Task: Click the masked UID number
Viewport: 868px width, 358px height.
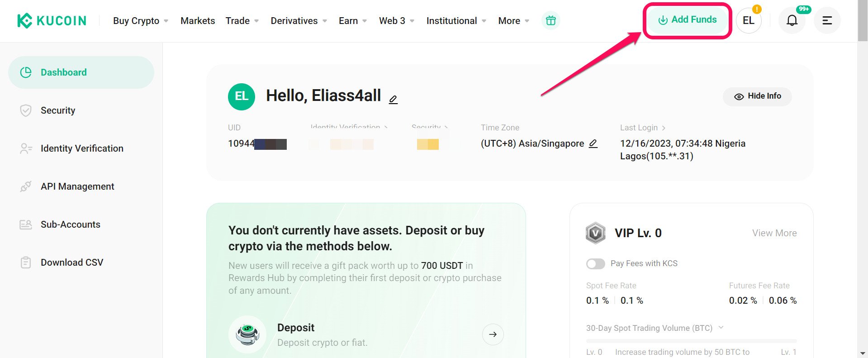Action: tap(257, 144)
